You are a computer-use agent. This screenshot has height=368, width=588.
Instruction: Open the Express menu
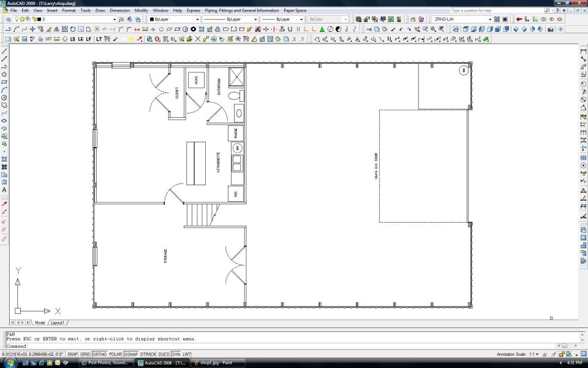[194, 10]
